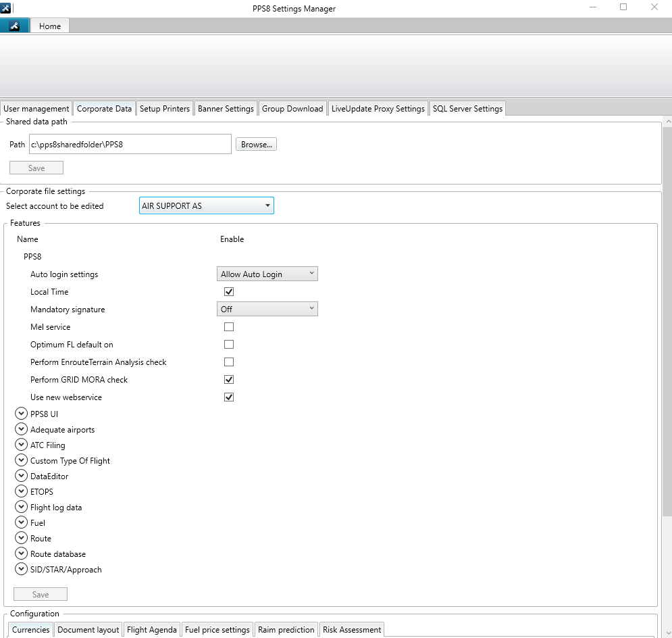Uncheck Use new webservice checkbox
The image size is (672, 638).
[x=229, y=397]
